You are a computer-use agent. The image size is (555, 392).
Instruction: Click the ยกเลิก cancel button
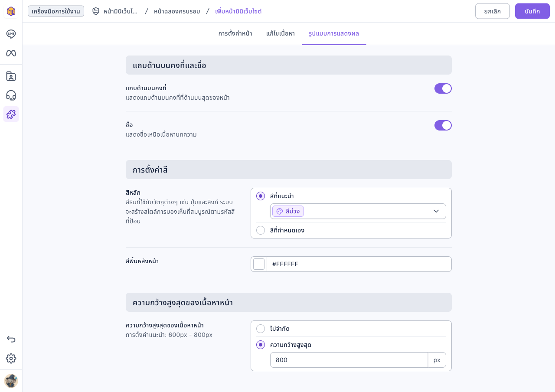pos(493,11)
